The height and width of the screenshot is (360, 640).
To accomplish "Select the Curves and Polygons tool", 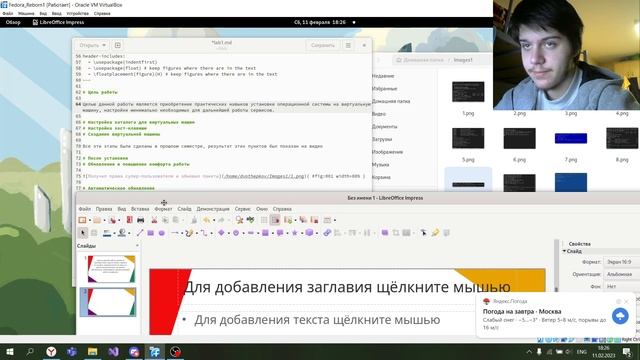I will 189,233.
